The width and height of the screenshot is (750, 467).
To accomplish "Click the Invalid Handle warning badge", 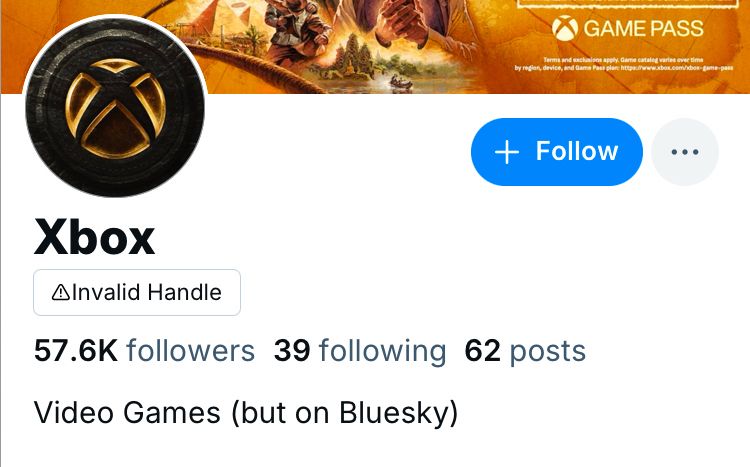I will tap(137, 292).
